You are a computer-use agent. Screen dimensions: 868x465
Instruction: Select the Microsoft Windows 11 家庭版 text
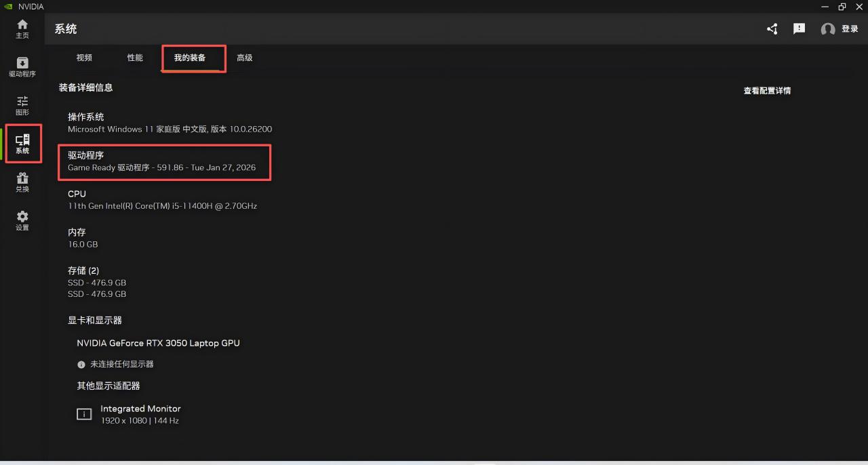tap(170, 129)
